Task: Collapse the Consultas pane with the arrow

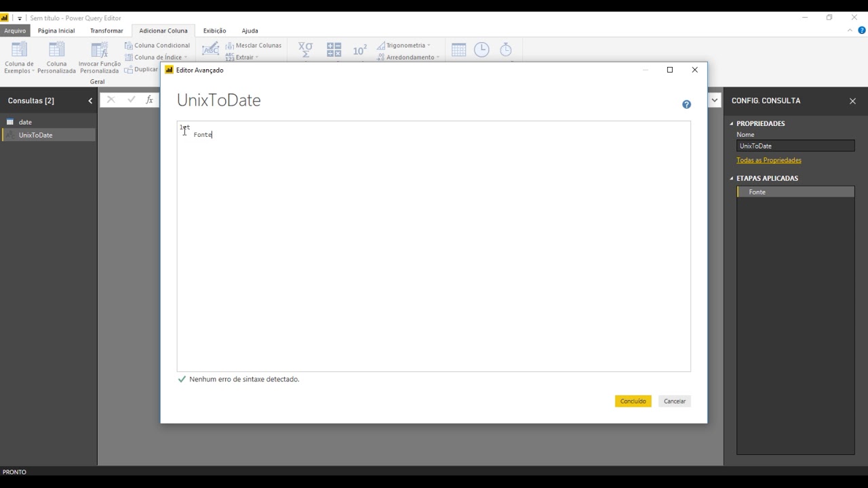Action: (x=90, y=101)
